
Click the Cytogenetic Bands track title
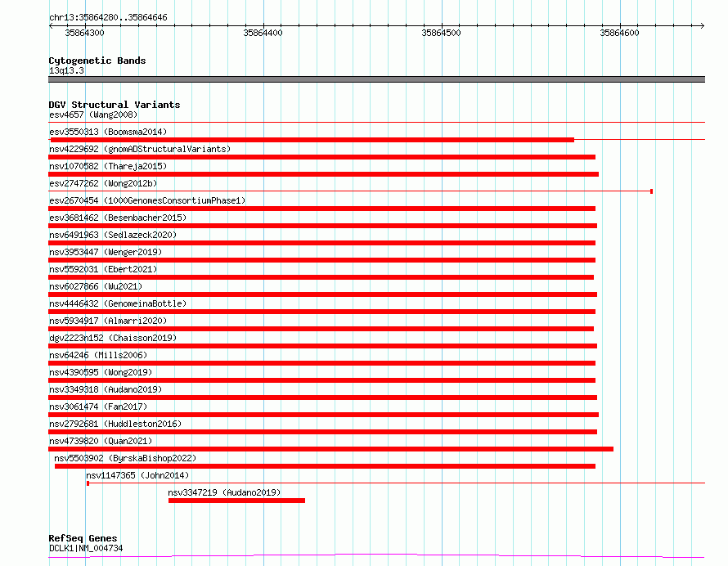(x=97, y=61)
